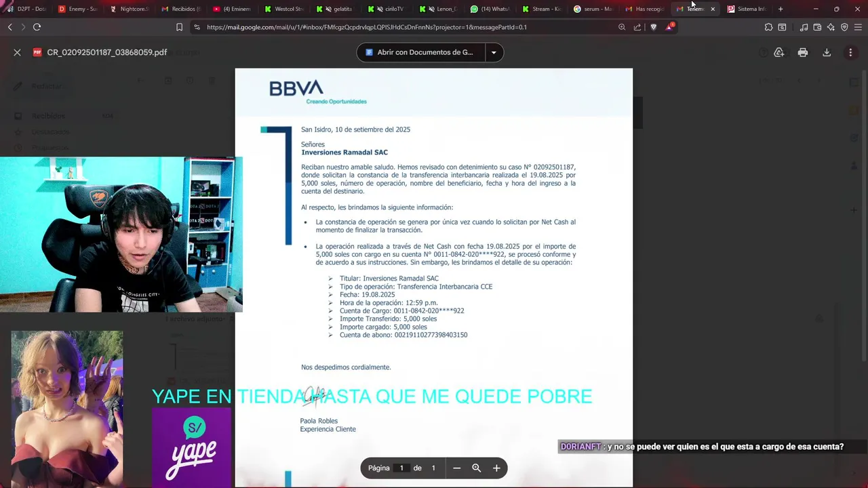Image resolution: width=868 pixels, height=488 pixels.
Task: Switch to the Sistema Info tab
Action: tap(747, 9)
